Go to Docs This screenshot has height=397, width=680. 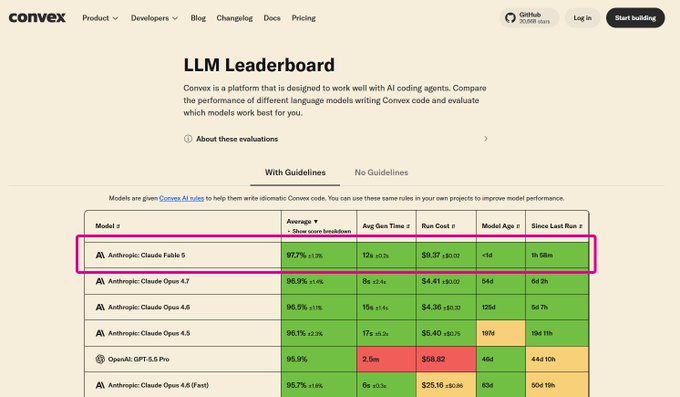coord(272,18)
